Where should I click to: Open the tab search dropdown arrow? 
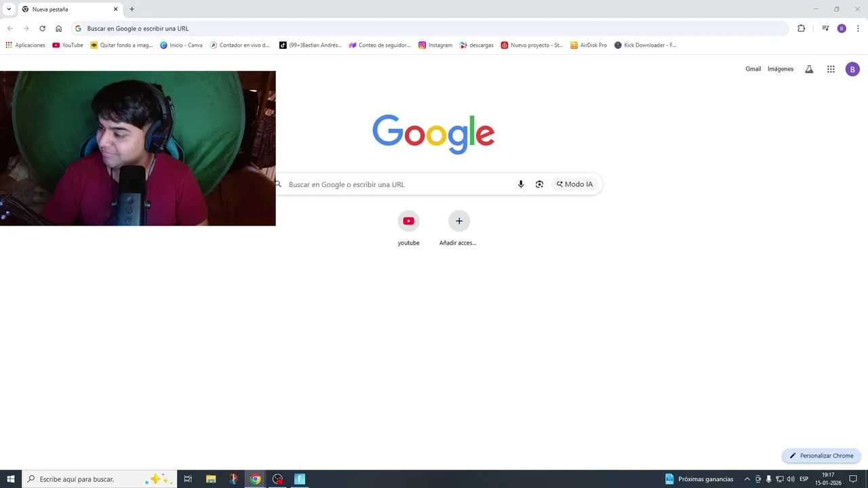click(x=9, y=9)
